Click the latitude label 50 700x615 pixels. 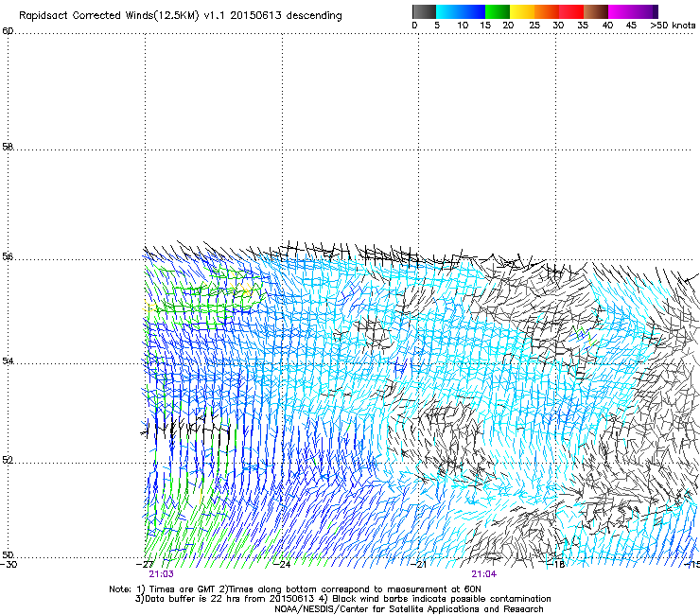8,554
